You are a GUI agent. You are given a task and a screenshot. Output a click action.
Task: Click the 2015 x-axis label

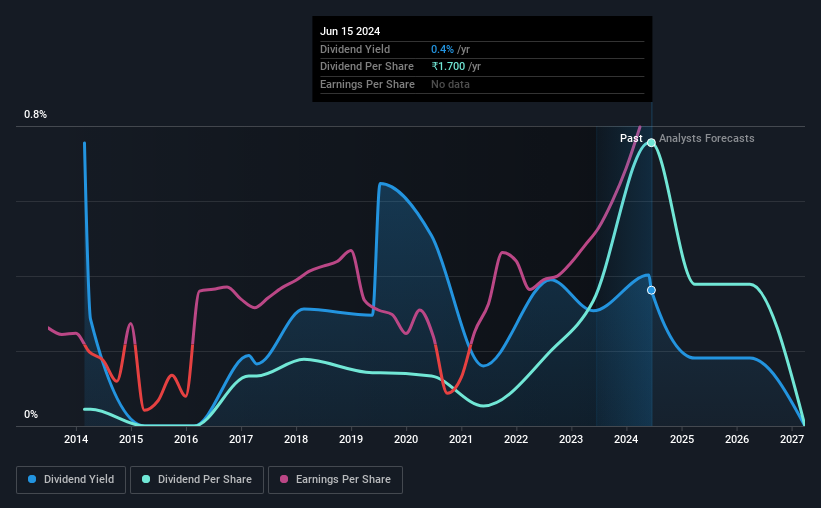click(x=131, y=439)
